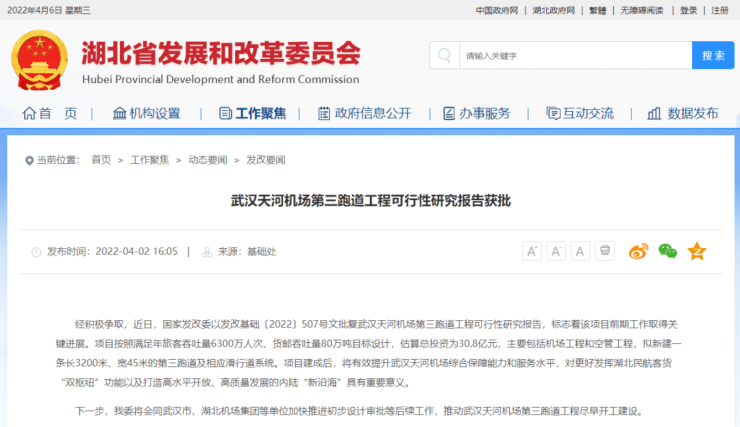Screen dimensions: 740x427
Task: Click the building icon beside 机构设置
Action: [119, 113]
